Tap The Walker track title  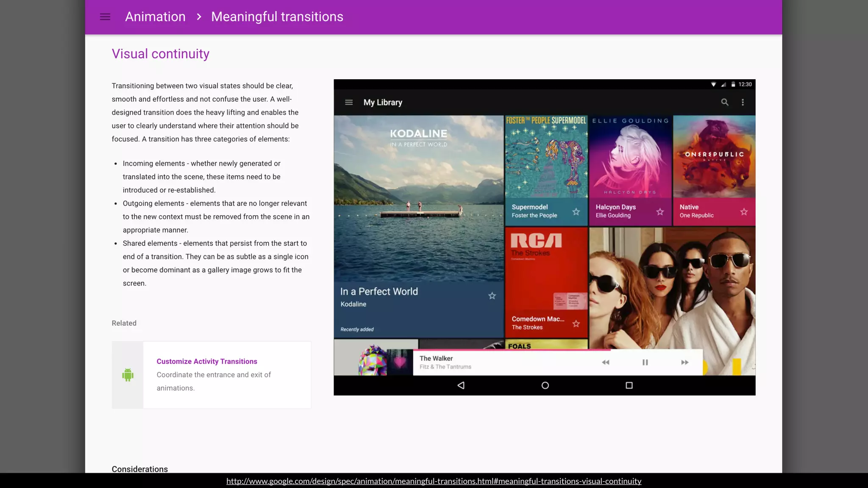(x=436, y=358)
